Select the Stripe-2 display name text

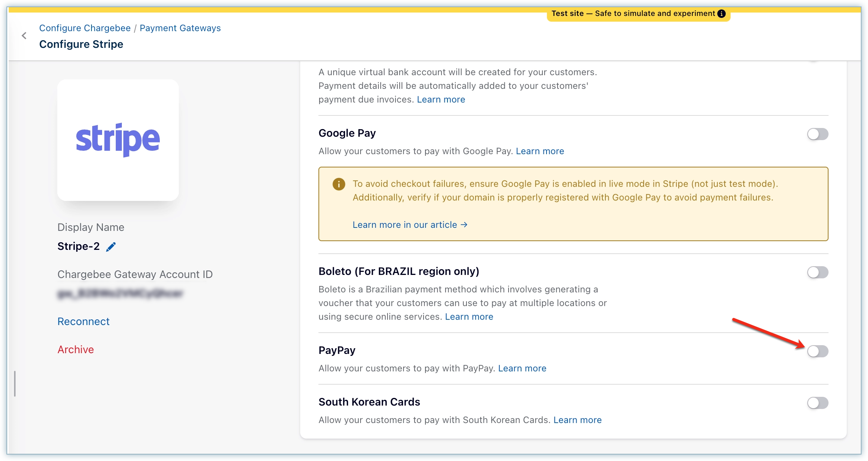(x=79, y=246)
